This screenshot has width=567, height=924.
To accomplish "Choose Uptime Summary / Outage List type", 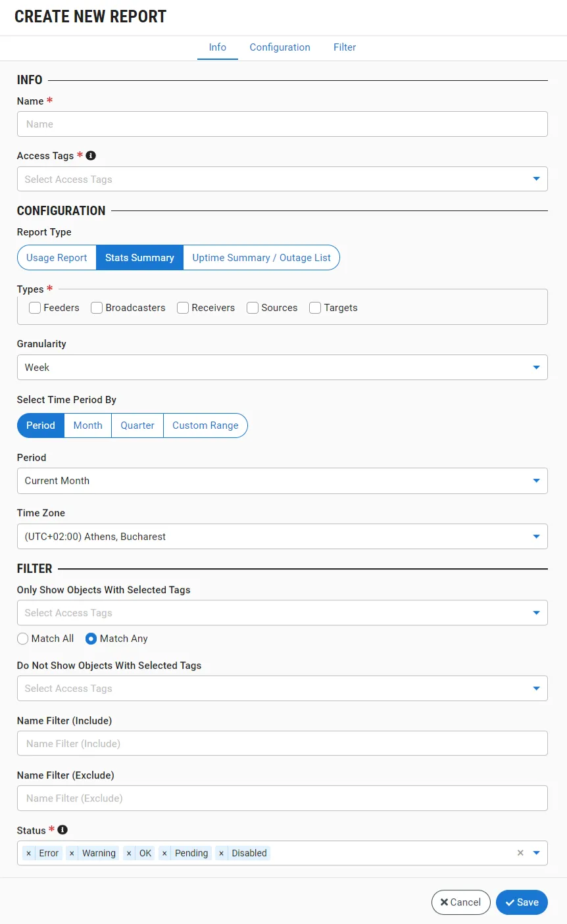I will (x=261, y=258).
